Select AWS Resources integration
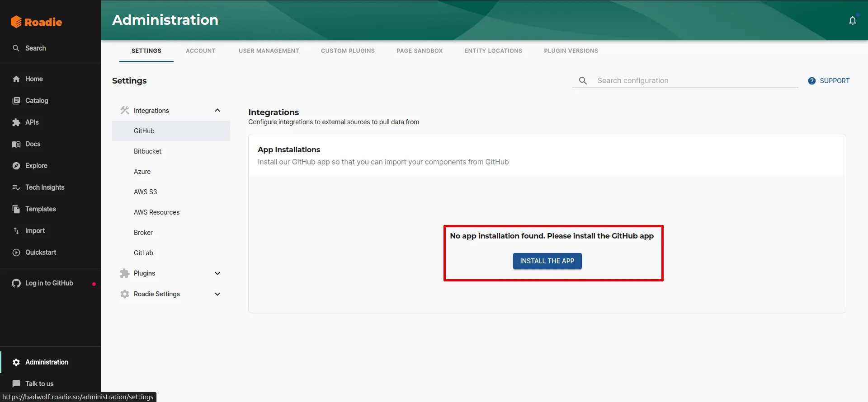 [x=156, y=212]
